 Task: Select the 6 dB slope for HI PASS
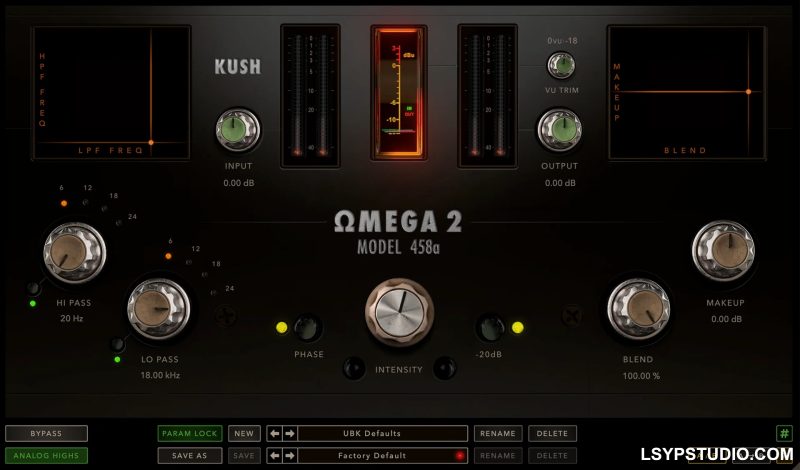pos(64,203)
